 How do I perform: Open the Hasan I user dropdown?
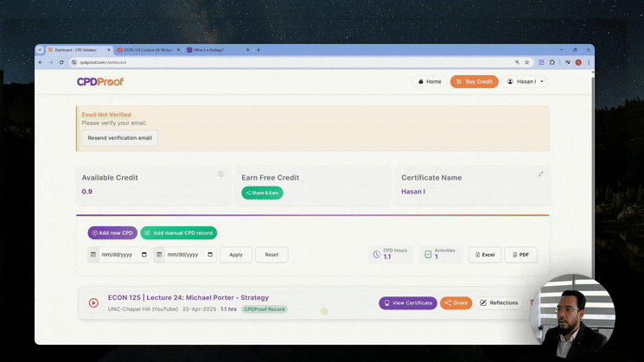click(x=526, y=81)
